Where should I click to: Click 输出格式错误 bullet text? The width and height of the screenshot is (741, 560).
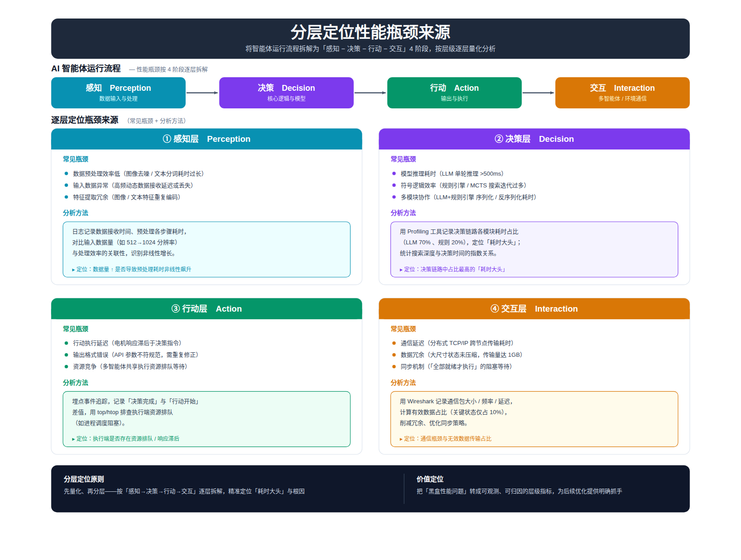click(x=136, y=355)
